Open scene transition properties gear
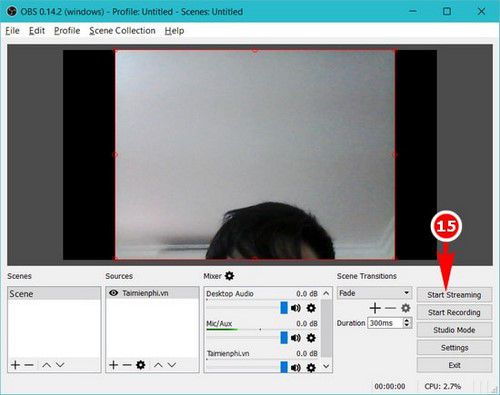500x395 pixels. pyautogui.click(x=406, y=308)
